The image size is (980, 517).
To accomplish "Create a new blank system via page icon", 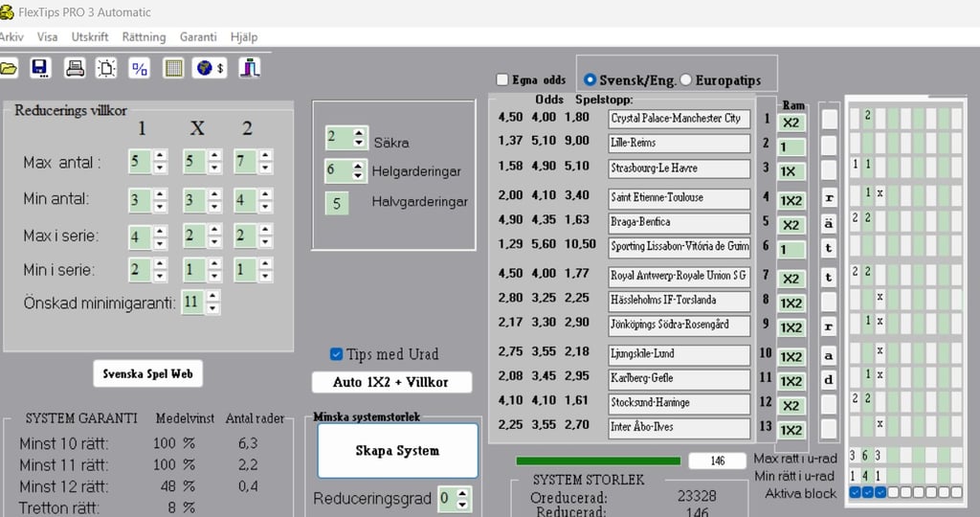I will point(106,68).
